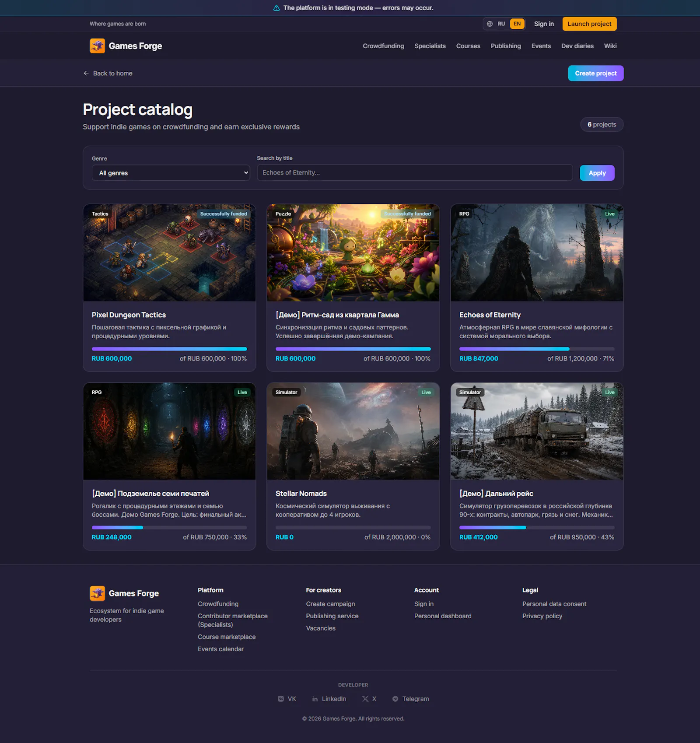700x743 pixels.
Task: Open Publishing navigation item
Action: click(x=506, y=46)
